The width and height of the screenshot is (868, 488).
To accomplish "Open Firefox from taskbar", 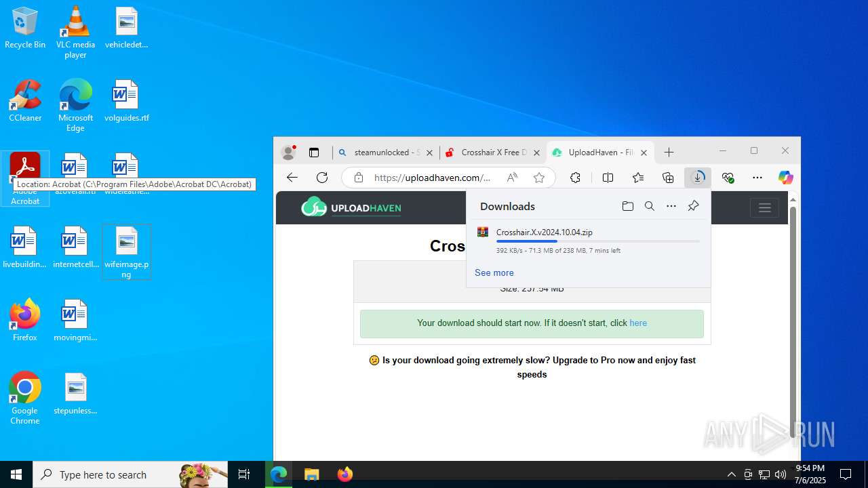I will point(344,474).
